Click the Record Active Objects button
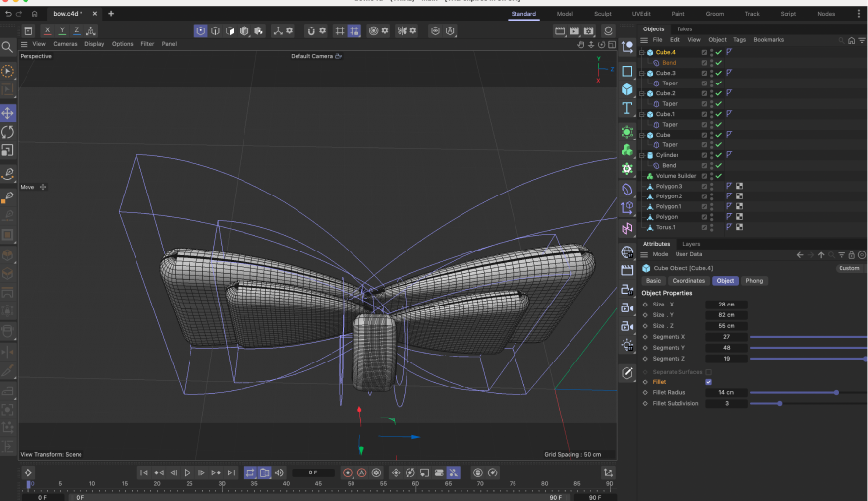Screen dimensions: 868x501 [347, 473]
